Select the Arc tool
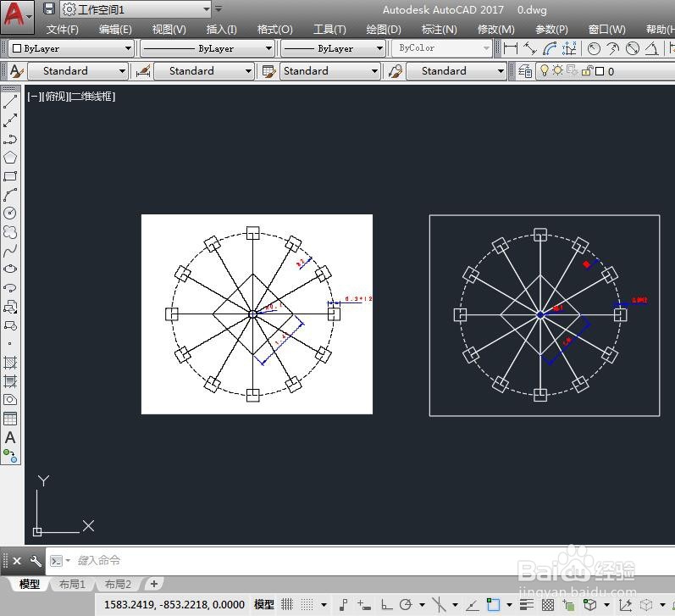This screenshot has width=675, height=616. pos(10,195)
